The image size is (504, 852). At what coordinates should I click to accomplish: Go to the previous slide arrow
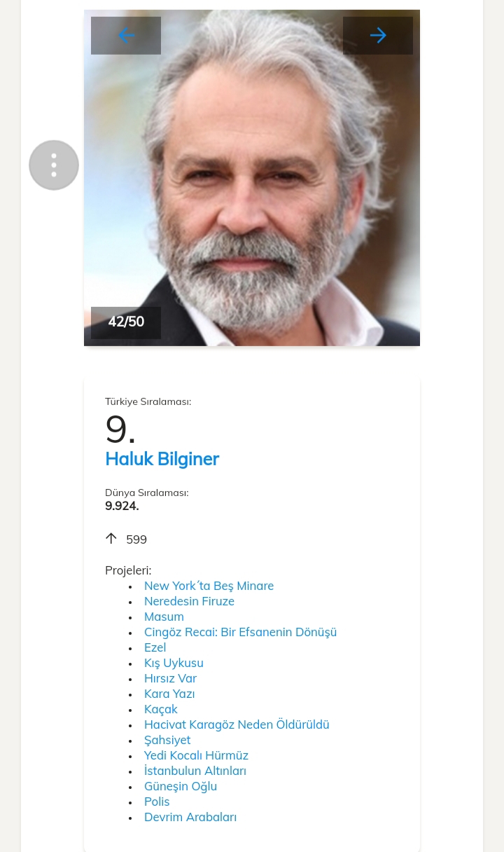(x=126, y=36)
